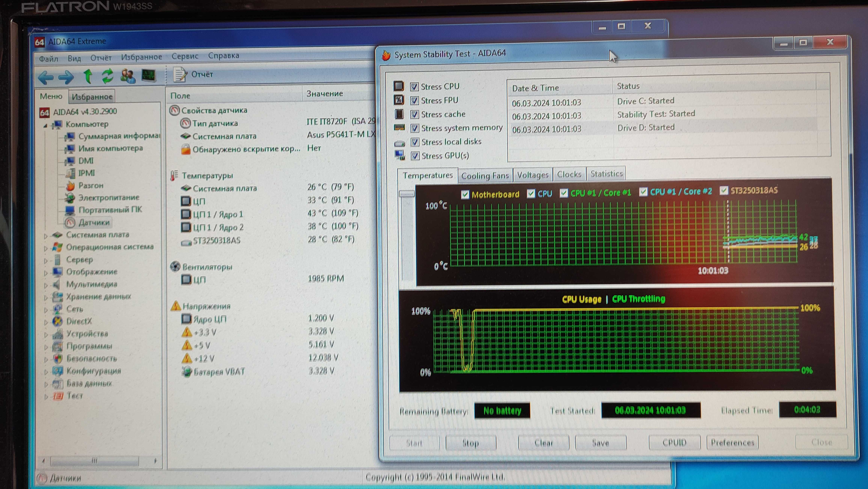Click the green monitor toolbar icon
The image size is (868, 489).
pyautogui.click(x=149, y=75)
